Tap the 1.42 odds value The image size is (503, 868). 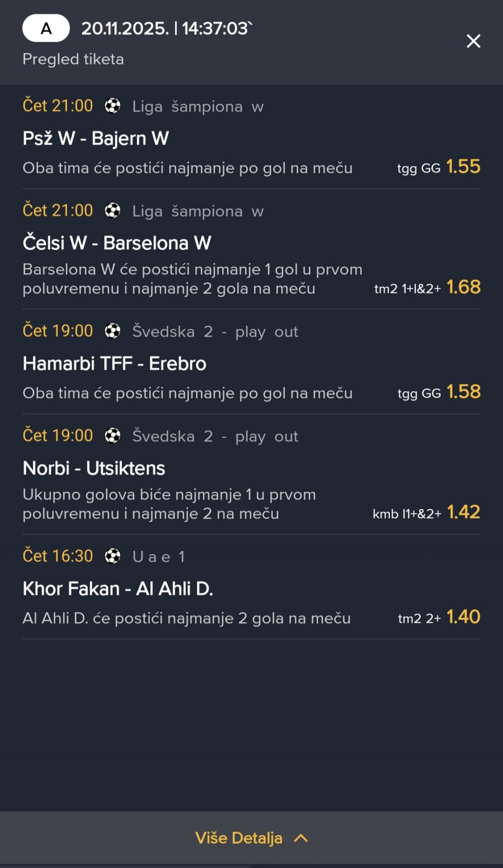pyautogui.click(x=464, y=512)
